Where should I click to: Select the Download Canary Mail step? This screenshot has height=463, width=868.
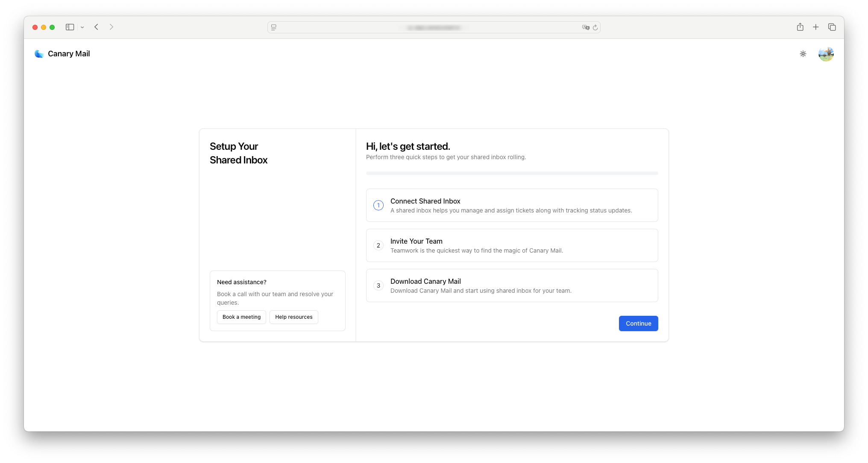point(512,285)
